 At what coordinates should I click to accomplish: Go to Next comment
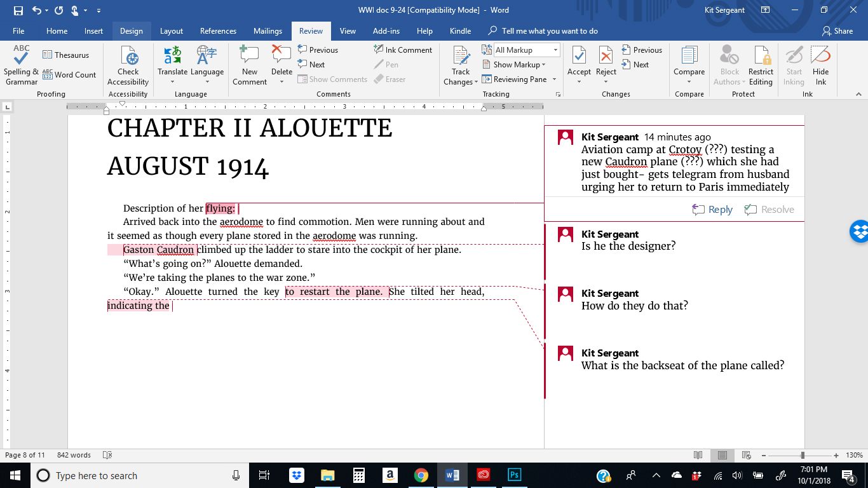pyautogui.click(x=311, y=65)
